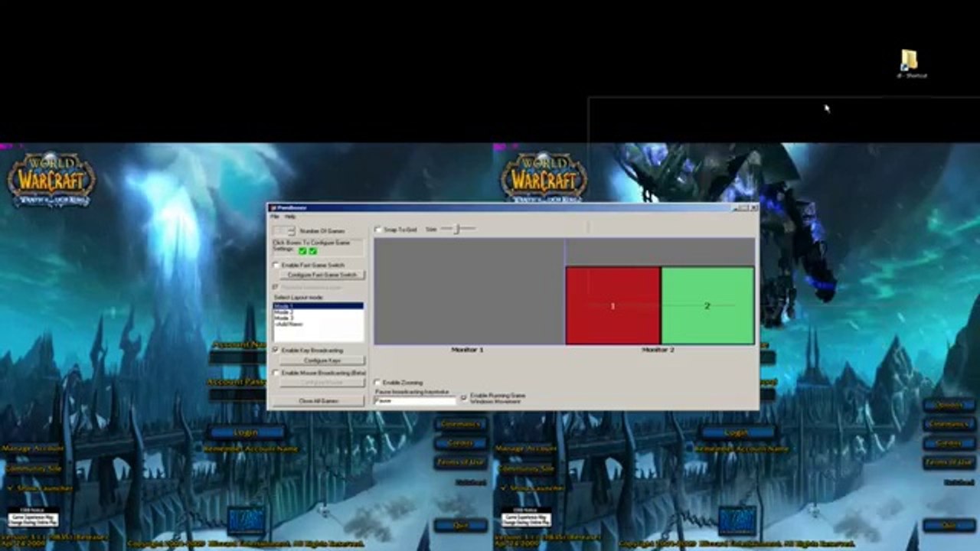
Task: Open Community Site in the right WoW window
Action: tap(525, 468)
